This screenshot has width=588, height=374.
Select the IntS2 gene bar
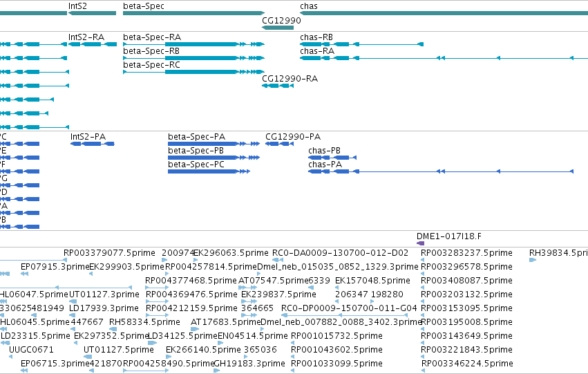coord(93,13)
